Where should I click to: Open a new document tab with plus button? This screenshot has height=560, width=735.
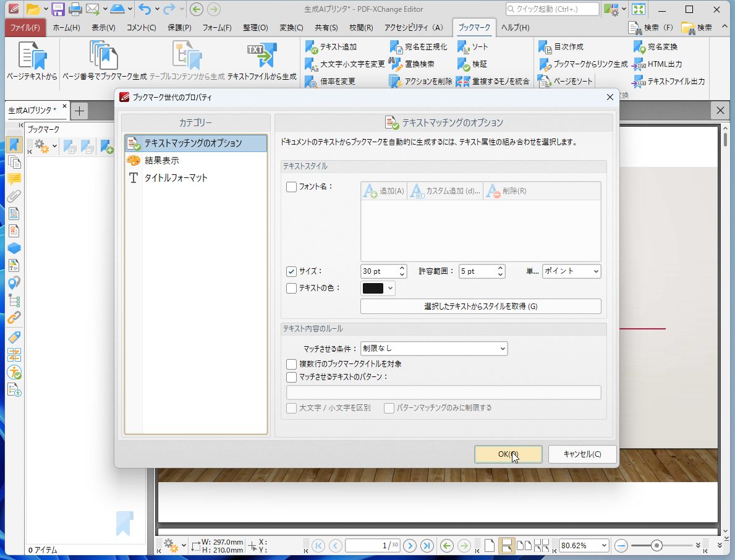pos(79,111)
